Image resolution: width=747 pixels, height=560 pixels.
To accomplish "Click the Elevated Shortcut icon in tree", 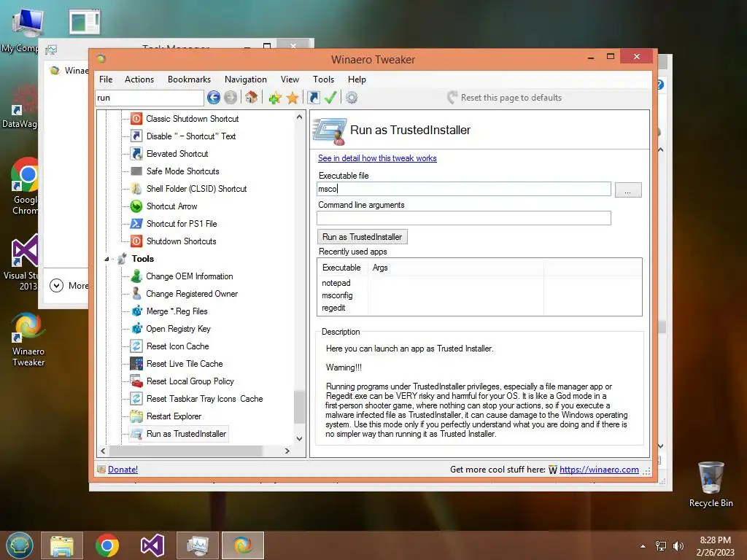I will (136, 153).
